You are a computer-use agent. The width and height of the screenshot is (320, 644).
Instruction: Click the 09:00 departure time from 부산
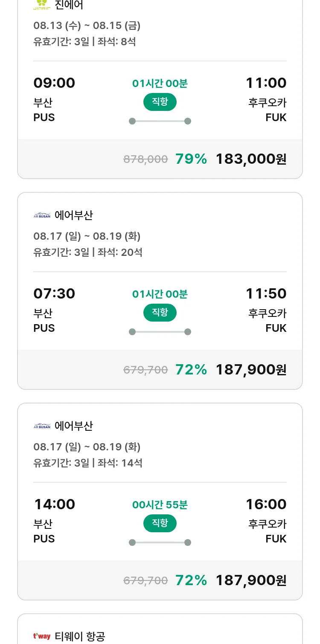[54, 83]
